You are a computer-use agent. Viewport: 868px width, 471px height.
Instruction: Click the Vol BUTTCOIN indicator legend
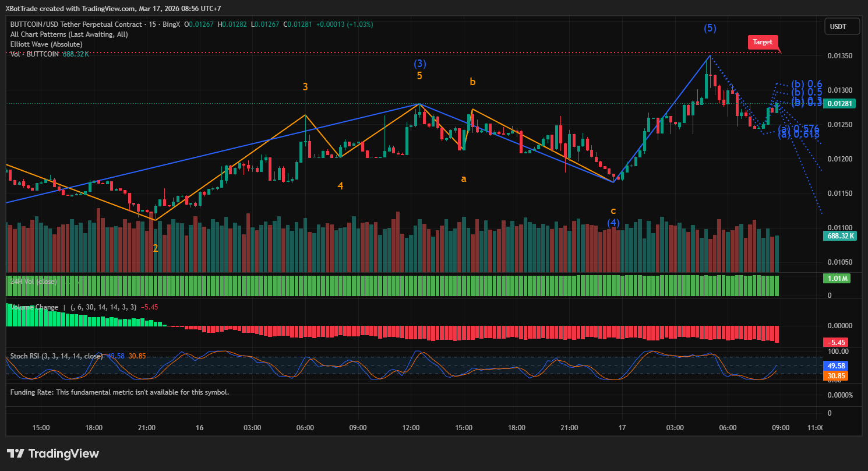[35, 54]
